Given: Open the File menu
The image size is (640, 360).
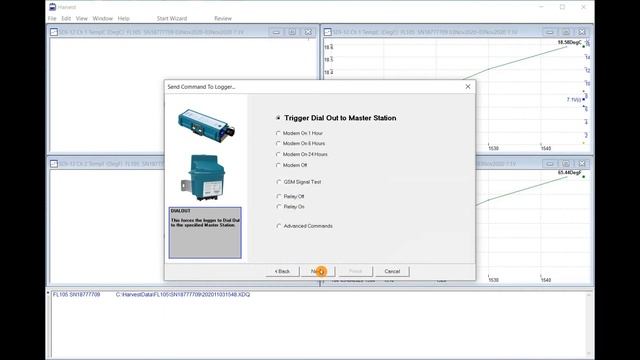Looking at the screenshot, I should pos(52,18).
